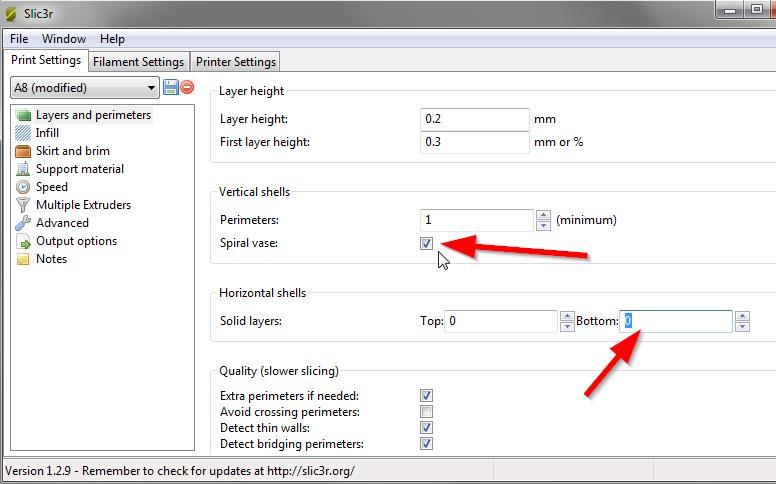This screenshot has height=484, width=776.
Task: Select Skirt and brim in the sidebar
Action: pyautogui.click(x=73, y=150)
